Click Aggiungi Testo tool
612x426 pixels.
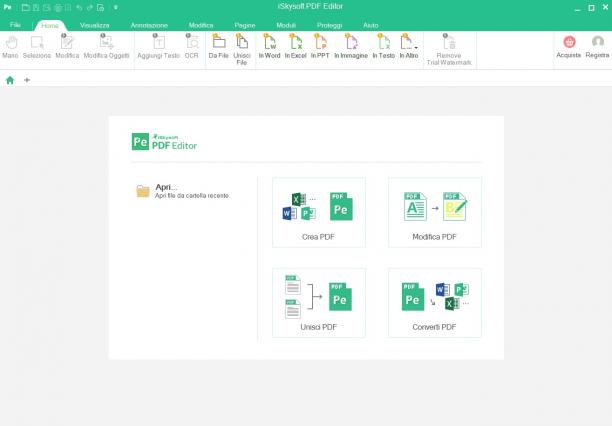(x=158, y=47)
